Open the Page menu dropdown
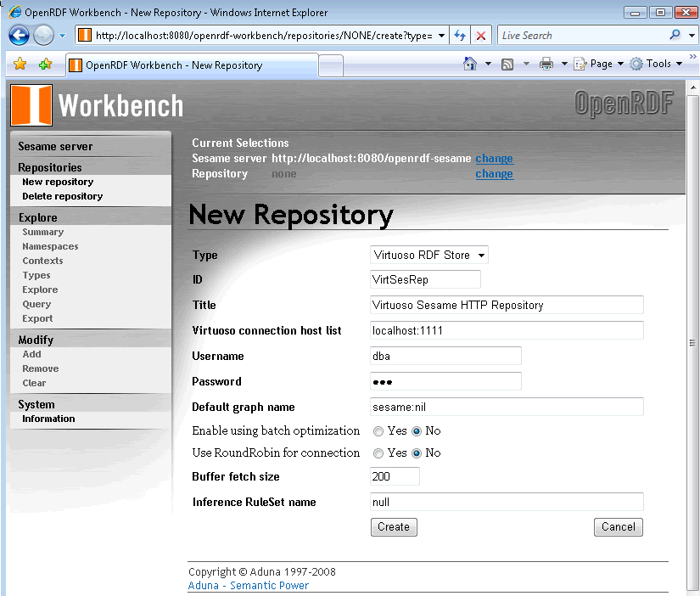Screen dimensions: 700x596 (600, 64)
